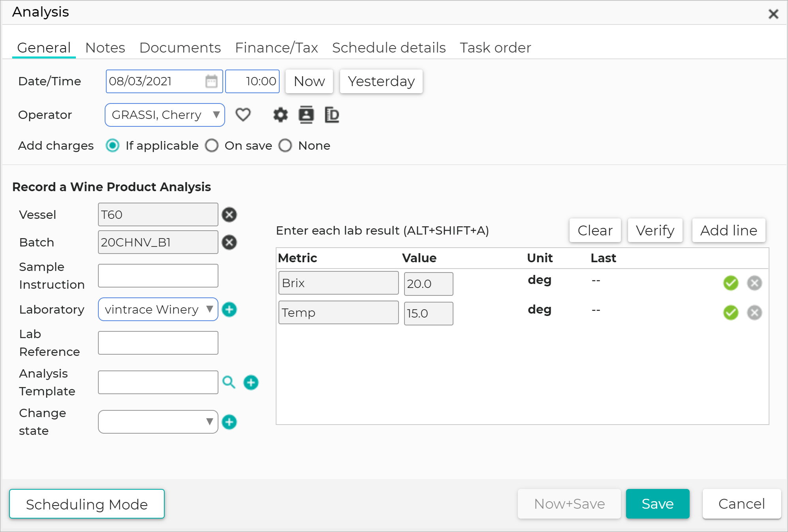The height and width of the screenshot is (532, 788).
Task: Switch to the Finance/Tax tab
Action: point(276,48)
